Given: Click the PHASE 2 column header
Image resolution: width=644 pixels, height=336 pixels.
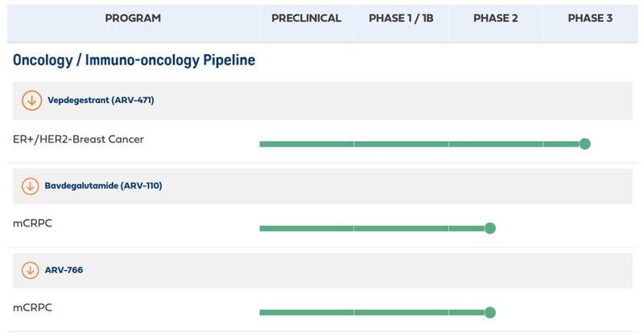Looking at the screenshot, I should pyautogui.click(x=495, y=19).
